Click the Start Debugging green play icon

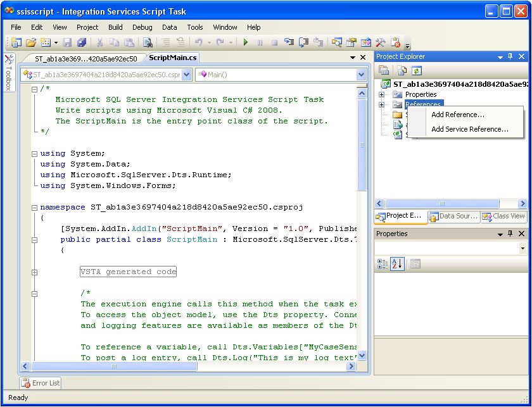tap(244, 42)
